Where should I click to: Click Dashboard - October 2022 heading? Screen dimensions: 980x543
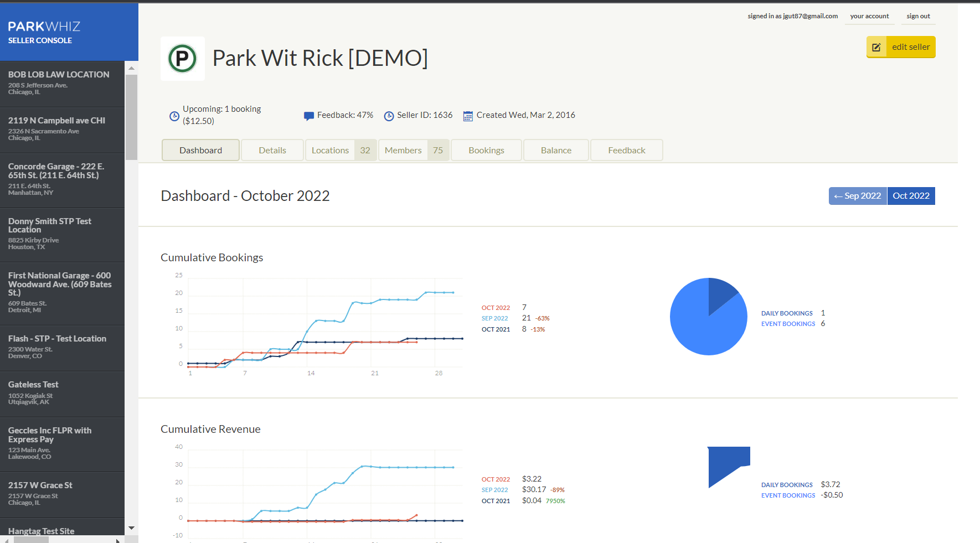pos(245,196)
